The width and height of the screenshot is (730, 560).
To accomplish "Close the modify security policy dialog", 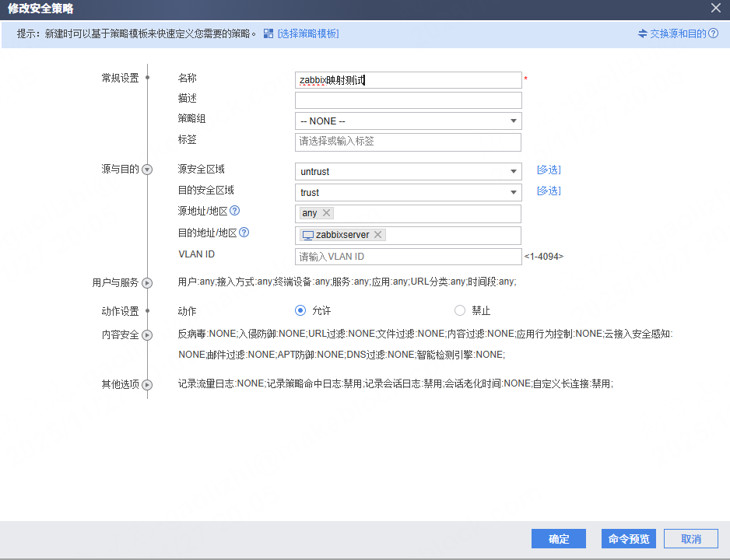I will point(715,8).
